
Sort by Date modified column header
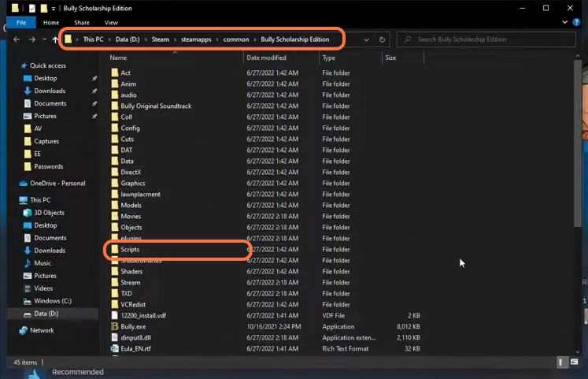(x=266, y=58)
